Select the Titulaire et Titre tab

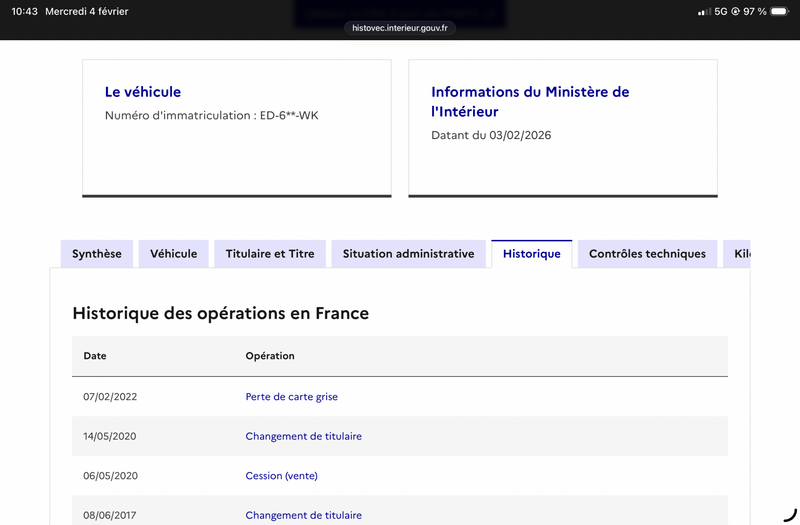point(270,254)
